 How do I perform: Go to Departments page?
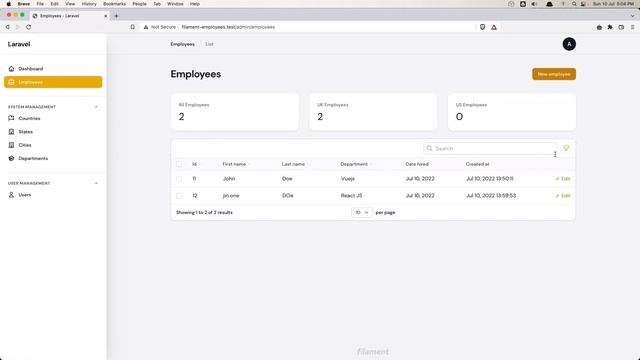tap(53, 158)
